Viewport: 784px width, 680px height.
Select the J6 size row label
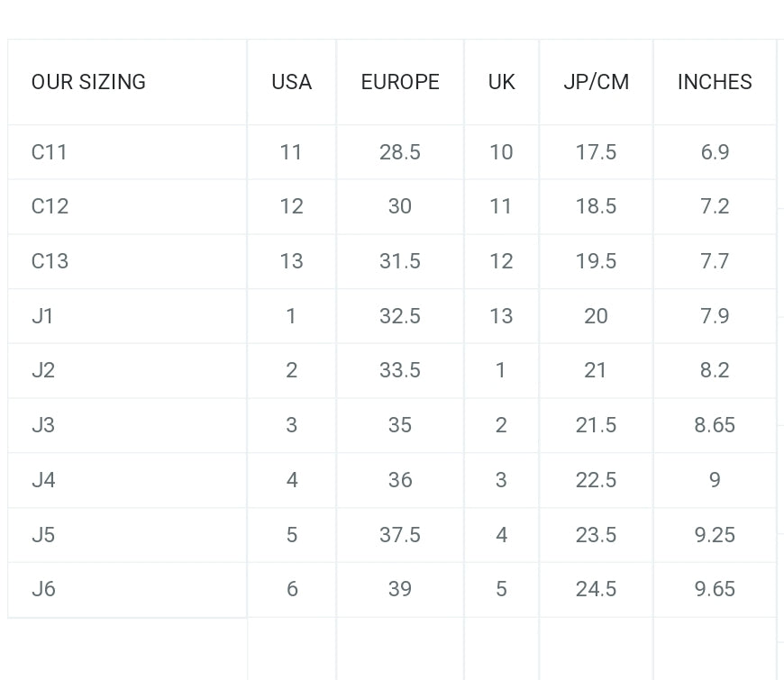click(43, 589)
